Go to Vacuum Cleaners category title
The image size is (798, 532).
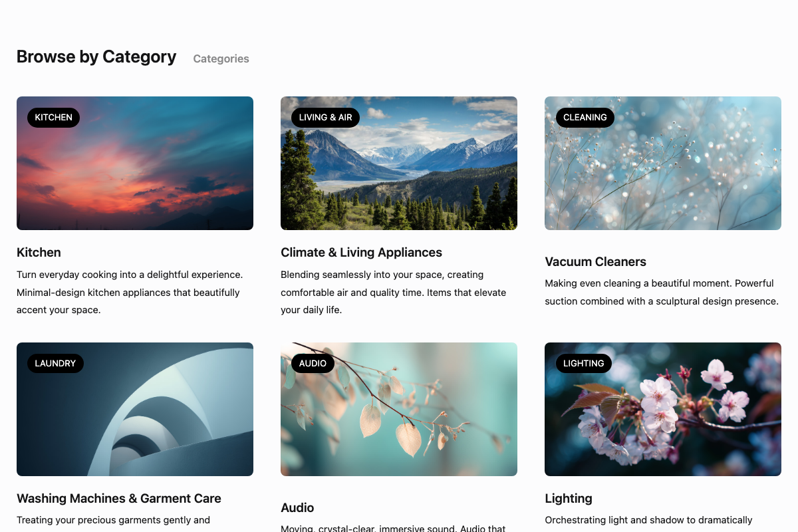pyautogui.click(x=595, y=262)
